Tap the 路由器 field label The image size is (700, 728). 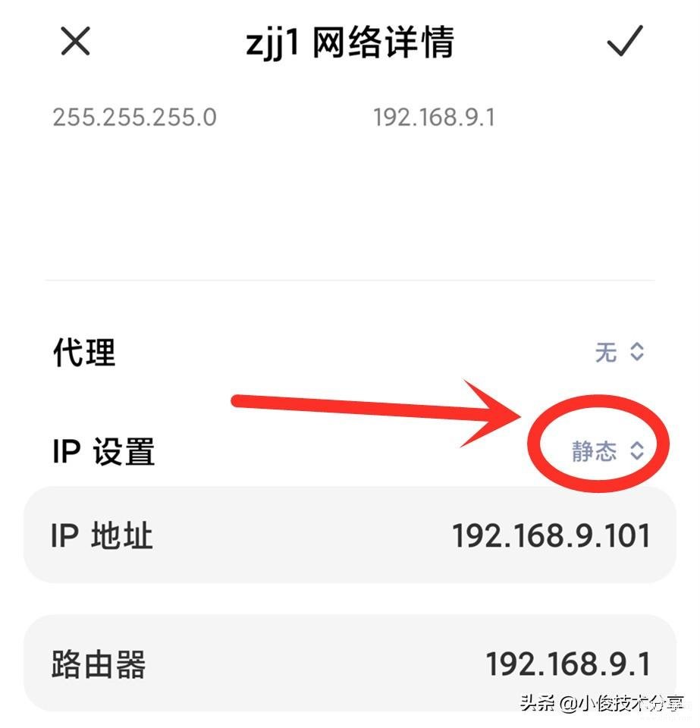pos(99,664)
